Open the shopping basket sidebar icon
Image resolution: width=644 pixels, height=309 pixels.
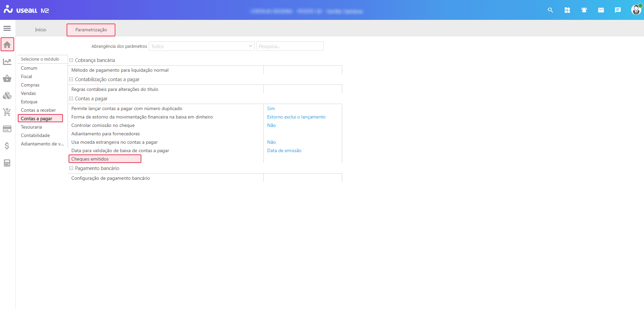tap(7, 78)
